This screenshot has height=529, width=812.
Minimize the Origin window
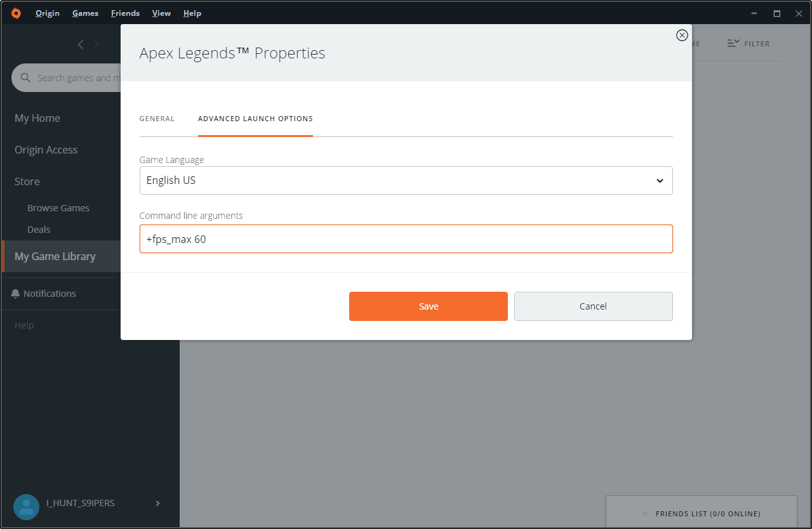tap(754, 13)
